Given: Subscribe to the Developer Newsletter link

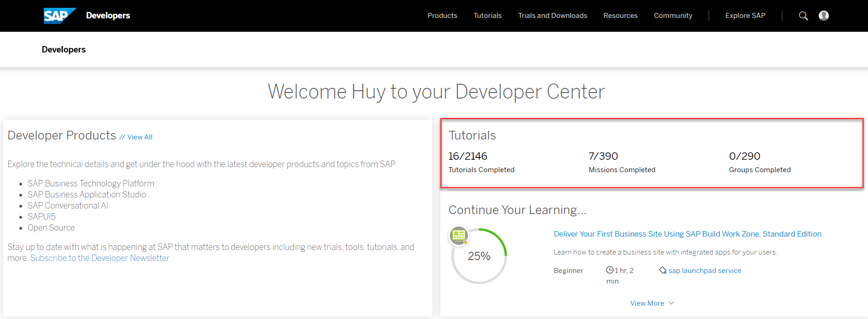Looking at the screenshot, I should coord(99,258).
